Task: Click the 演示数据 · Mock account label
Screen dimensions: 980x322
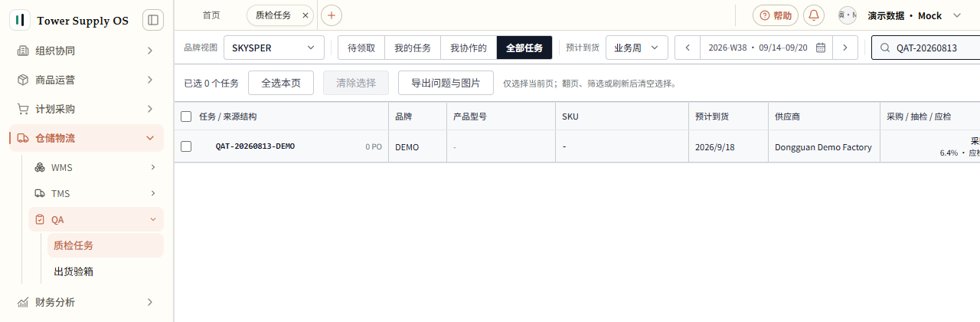Action: [905, 15]
